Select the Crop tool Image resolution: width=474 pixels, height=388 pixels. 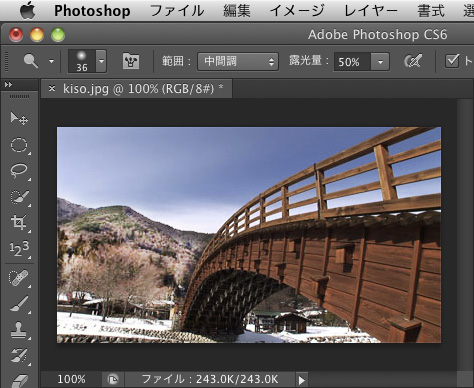pos(19,222)
